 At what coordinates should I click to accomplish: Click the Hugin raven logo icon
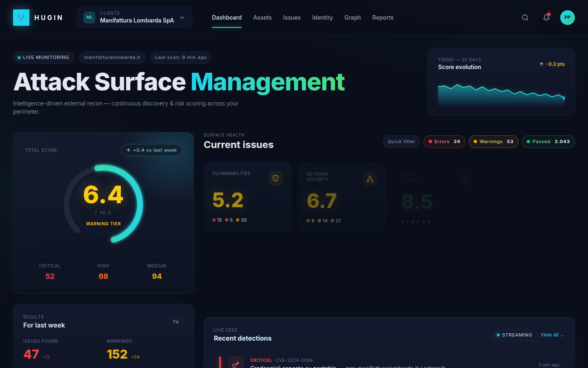pyautogui.click(x=21, y=18)
